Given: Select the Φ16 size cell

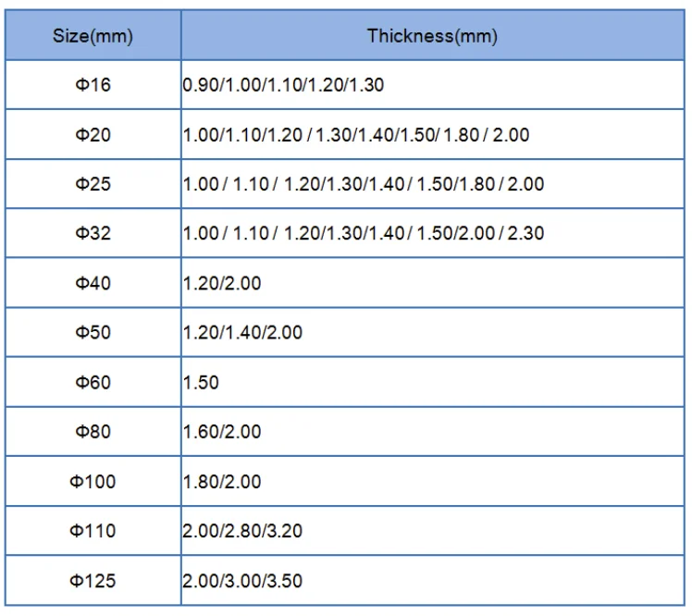Looking at the screenshot, I should coord(93,85).
